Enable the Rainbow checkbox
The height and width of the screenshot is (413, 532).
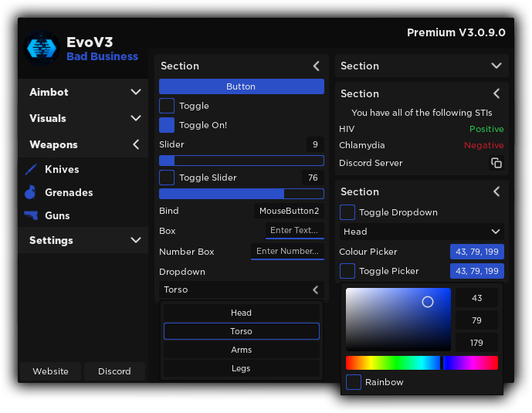click(x=353, y=382)
